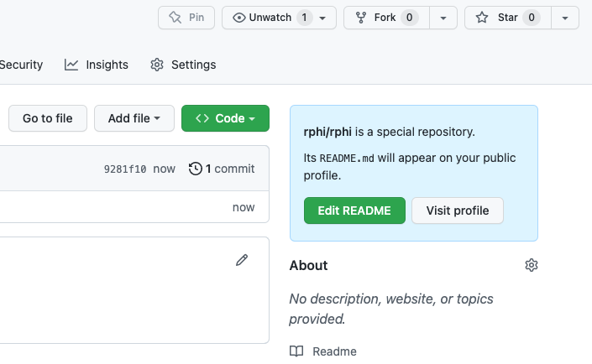Viewport: 592px width, 364px height.
Task: Open commit 9281f10 hash link
Action: [x=125, y=169]
